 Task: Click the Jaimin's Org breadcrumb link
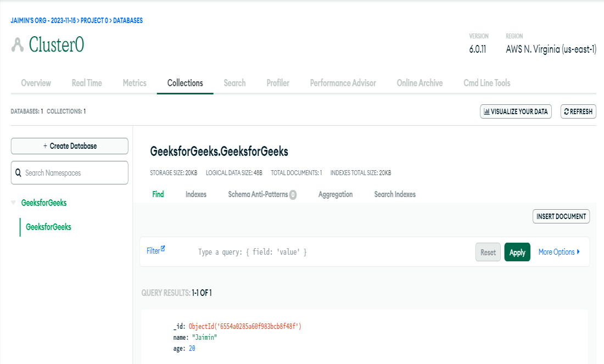[43, 20]
